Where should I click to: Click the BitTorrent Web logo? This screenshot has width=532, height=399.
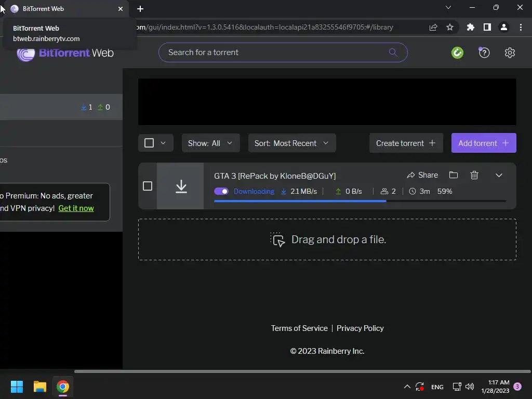pyautogui.click(x=65, y=54)
